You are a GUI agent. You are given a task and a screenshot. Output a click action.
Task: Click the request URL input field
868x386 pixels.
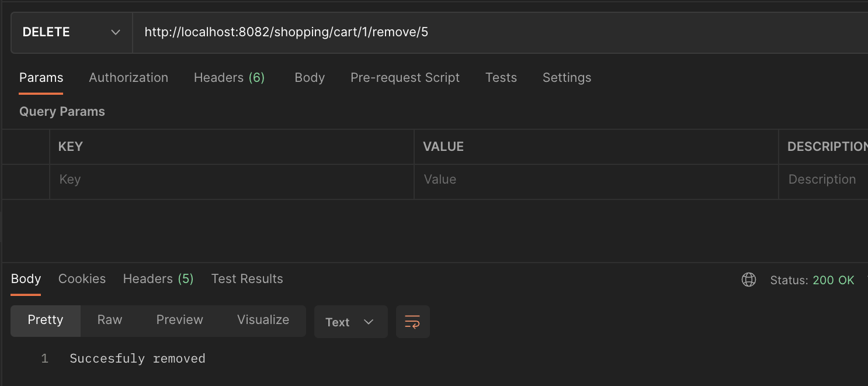coord(409,32)
